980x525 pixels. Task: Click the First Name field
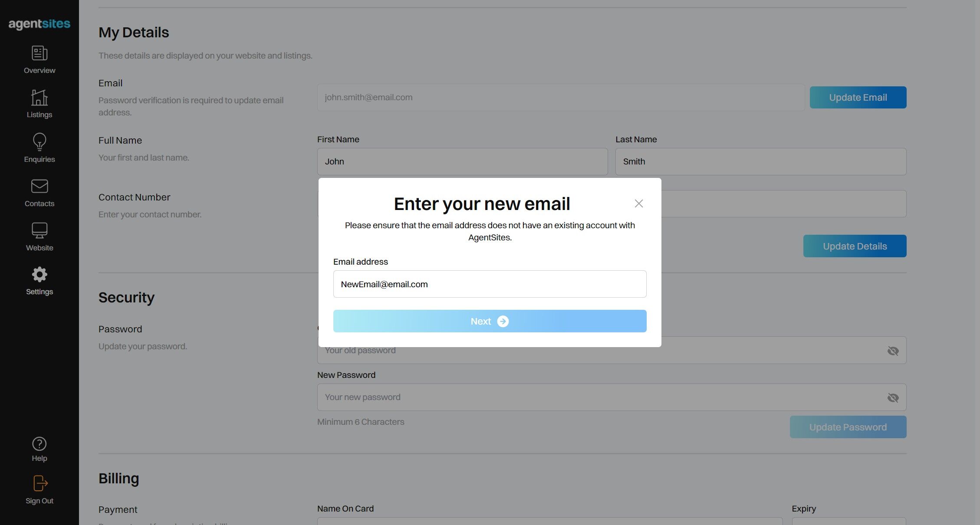coord(462,161)
